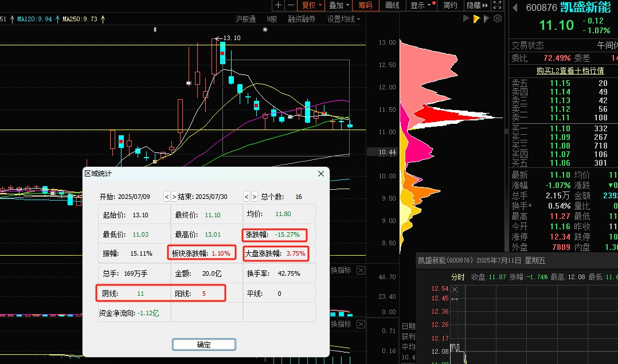This screenshot has height=364, width=618.
Task: Click the upper 换指标 button at 46.70 pane
Action: click(x=341, y=270)
